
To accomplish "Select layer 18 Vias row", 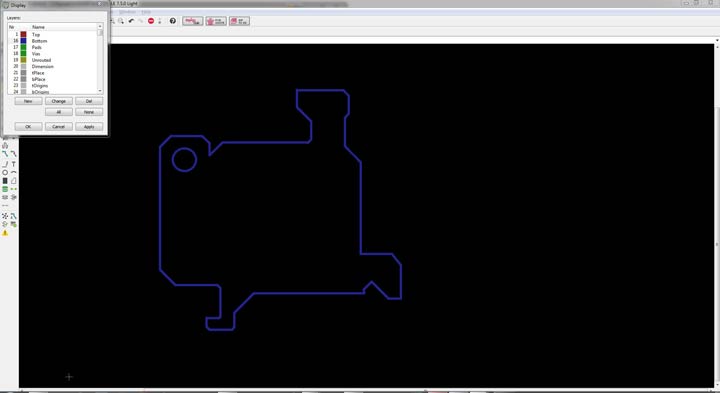I will coord(52,54).
